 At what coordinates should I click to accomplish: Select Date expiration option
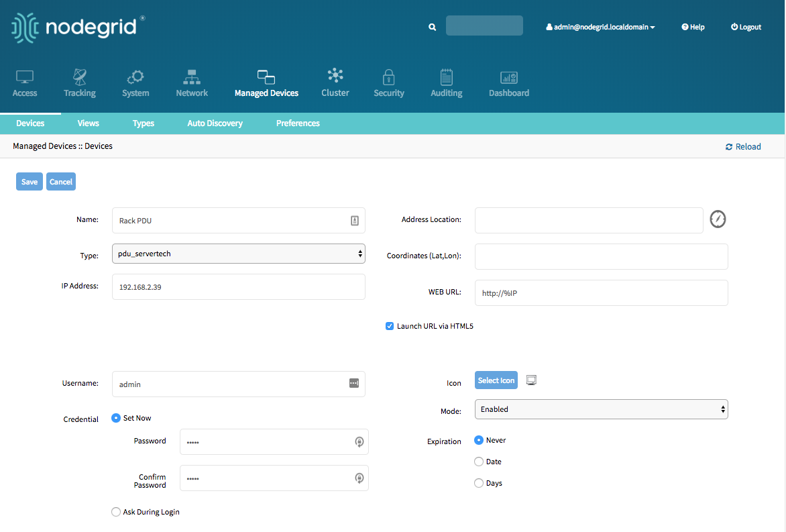pyautogui.click(x=479, y=462)
